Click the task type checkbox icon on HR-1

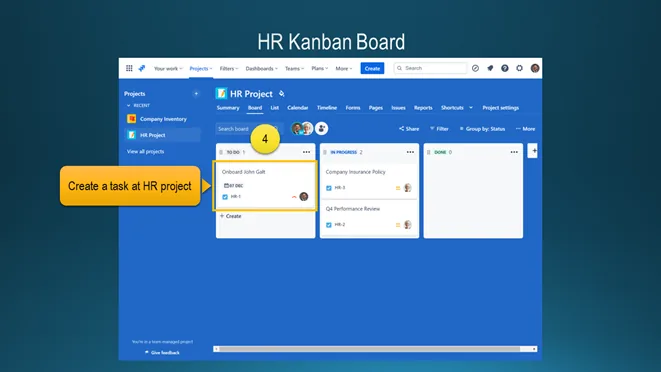pos(225,197)
